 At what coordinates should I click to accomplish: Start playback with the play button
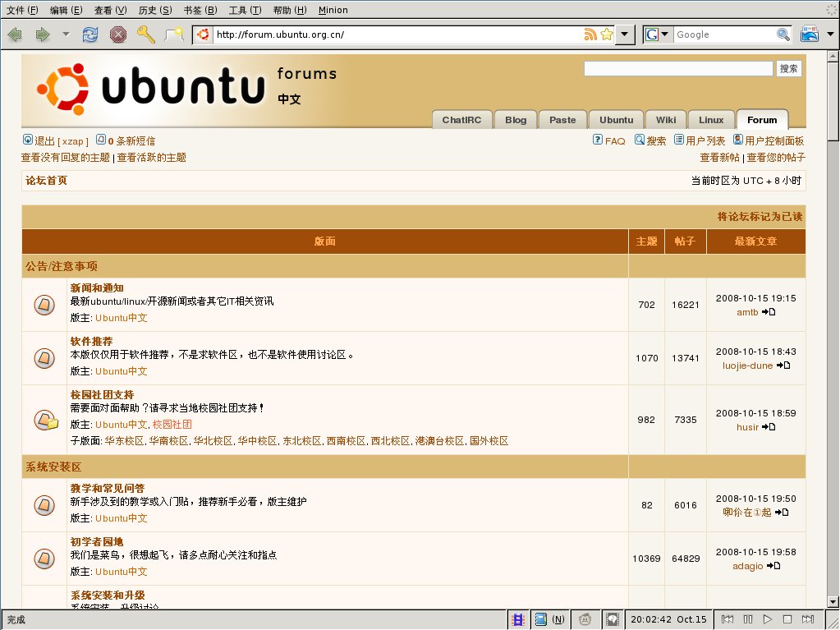click(767, 619)
